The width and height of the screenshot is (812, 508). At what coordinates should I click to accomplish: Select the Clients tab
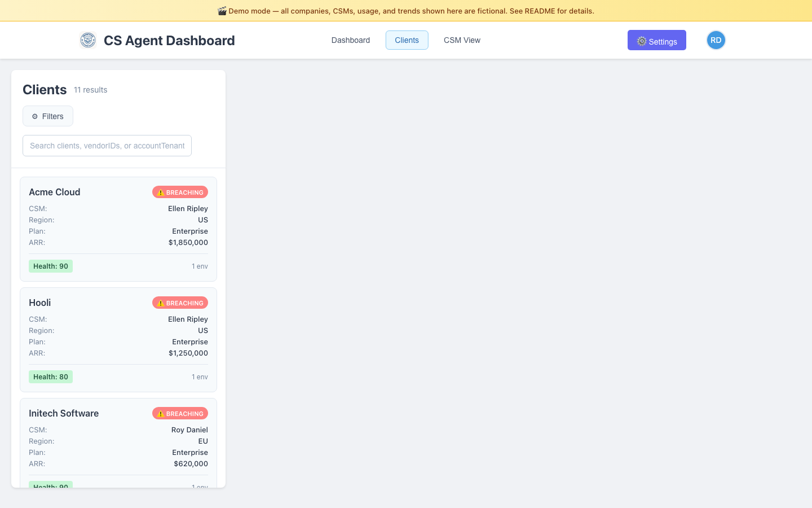(x=407, y=40)
